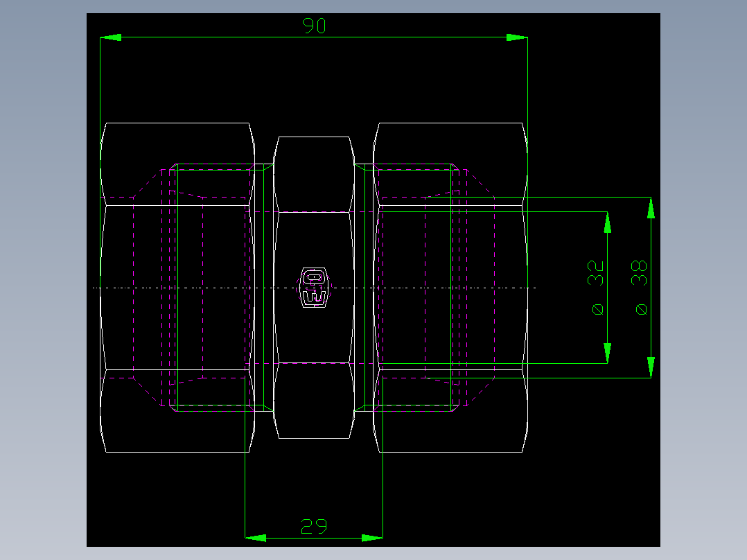Select the 90 overall length dimension text
Screen dimensions: 747x560
(314, 26)
